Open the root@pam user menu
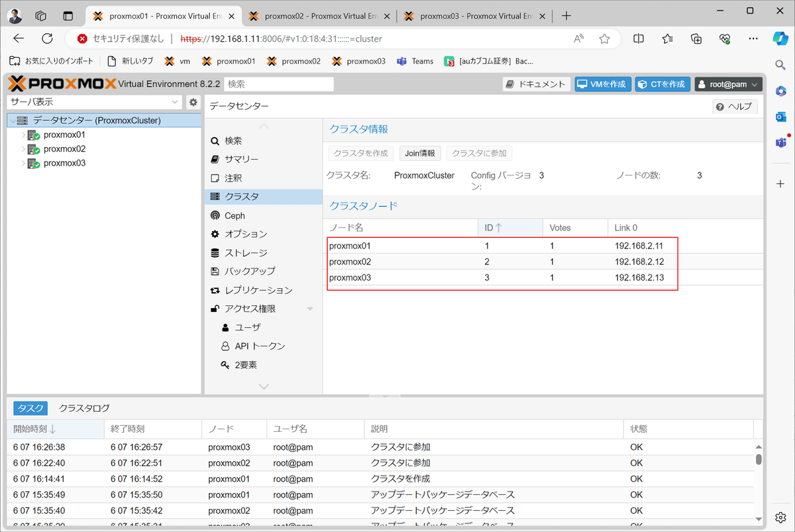Image resolution: width=795 pixels, height=532 pixels. [728, 84]
